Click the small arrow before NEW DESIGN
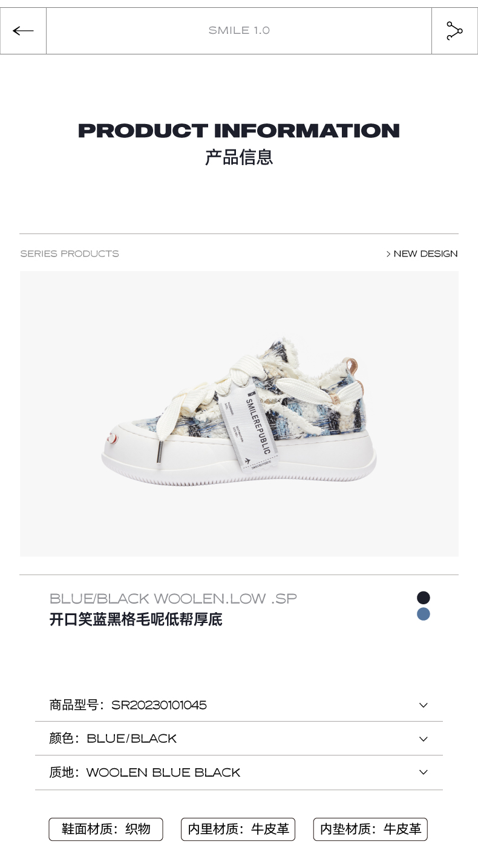 (x=388, y=254)
